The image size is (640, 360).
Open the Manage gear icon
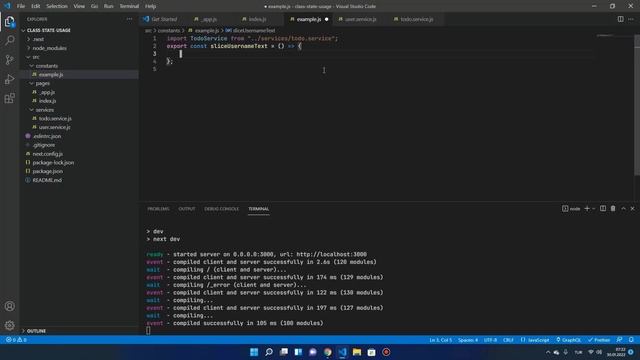pos(9,325)
